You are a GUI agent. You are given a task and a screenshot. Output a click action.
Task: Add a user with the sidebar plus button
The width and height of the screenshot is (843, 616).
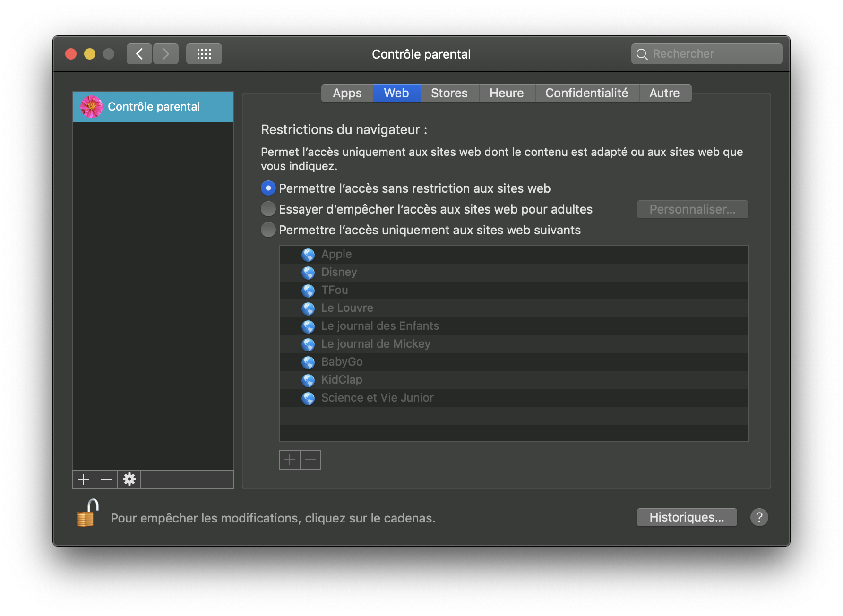point(84,479)
